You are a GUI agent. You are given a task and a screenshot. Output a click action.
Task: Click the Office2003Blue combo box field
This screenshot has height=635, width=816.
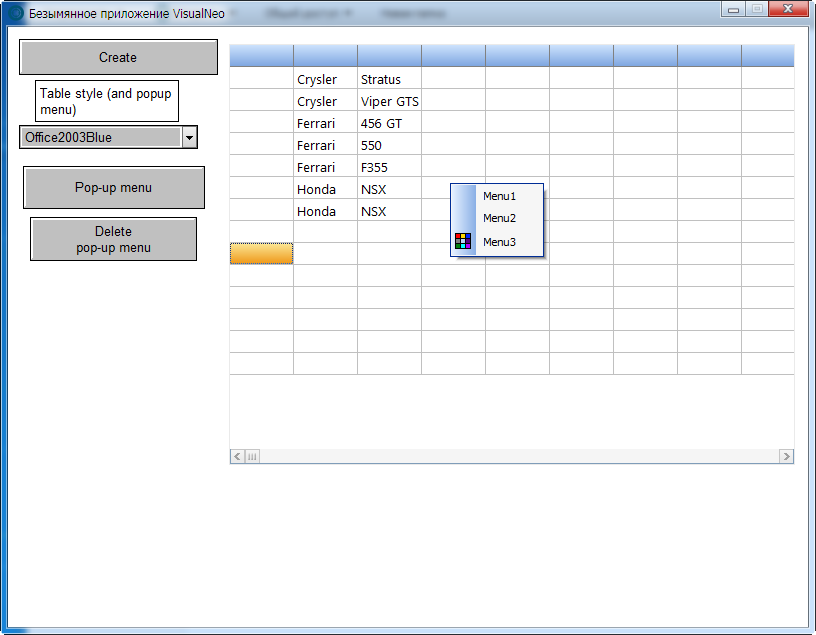pyautogui.click(x=100, y=138)
